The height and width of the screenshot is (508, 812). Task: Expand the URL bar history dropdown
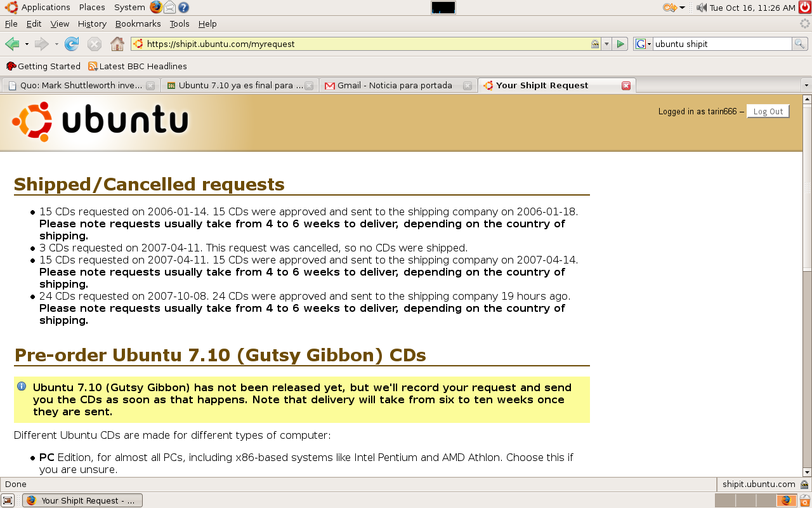[x=606, y=44]
